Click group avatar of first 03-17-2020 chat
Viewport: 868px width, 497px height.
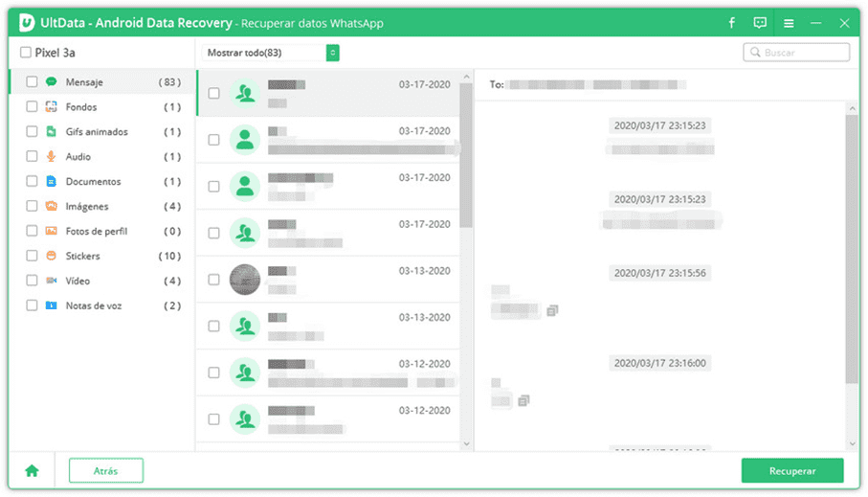pyautogui.click(x=245, y=93)
